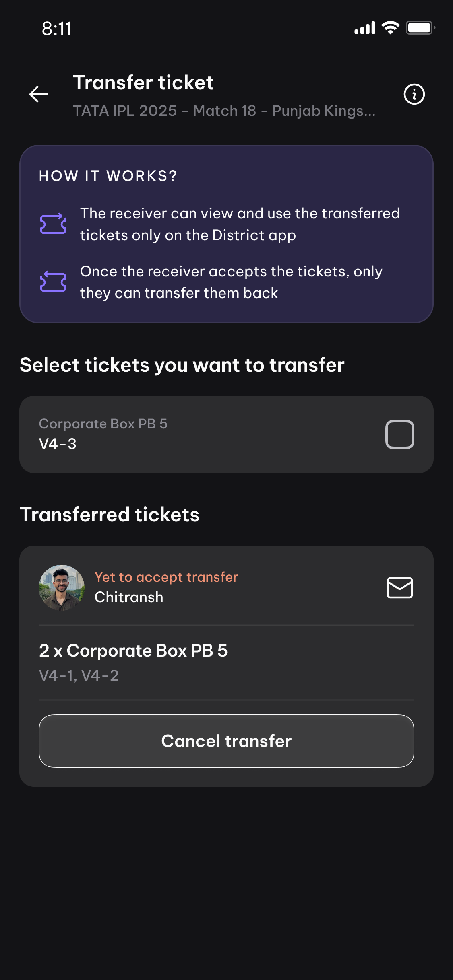Viewport: 453px width, 980px height.
Task: Tap the V4-1, V4-2 seat numbers
Action: click(79, 675)
